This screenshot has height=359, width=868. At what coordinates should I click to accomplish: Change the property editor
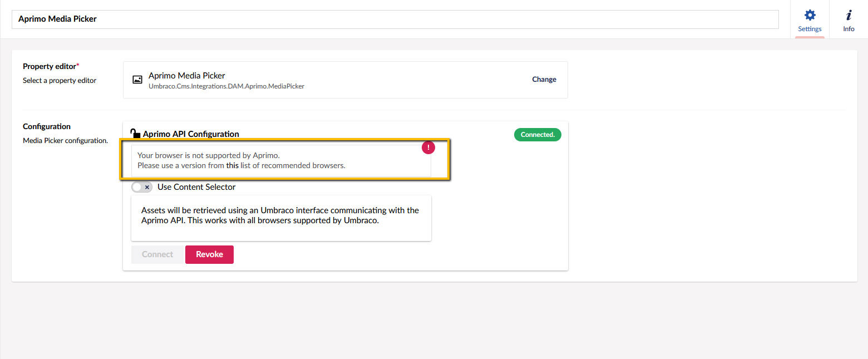544,80
